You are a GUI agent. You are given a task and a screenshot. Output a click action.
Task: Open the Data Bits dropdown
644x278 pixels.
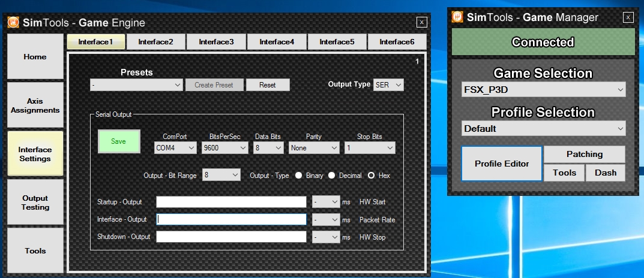click(269, 147)
